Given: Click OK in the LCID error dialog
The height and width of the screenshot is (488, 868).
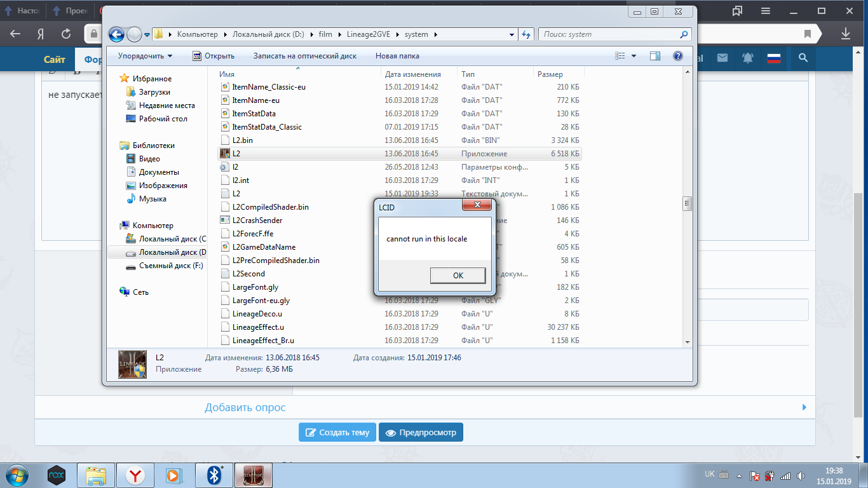Looking at the screenshot, I should coord(458,275).
